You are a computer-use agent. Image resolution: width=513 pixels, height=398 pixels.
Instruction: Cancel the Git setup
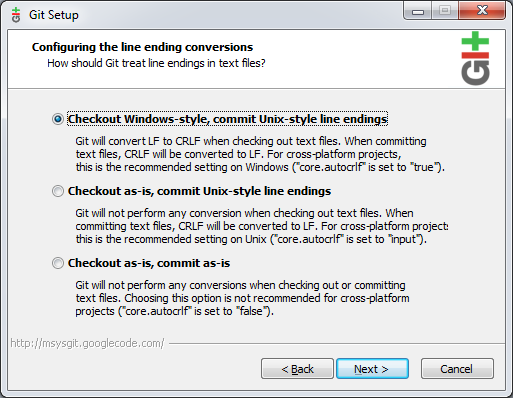(457, 369)
